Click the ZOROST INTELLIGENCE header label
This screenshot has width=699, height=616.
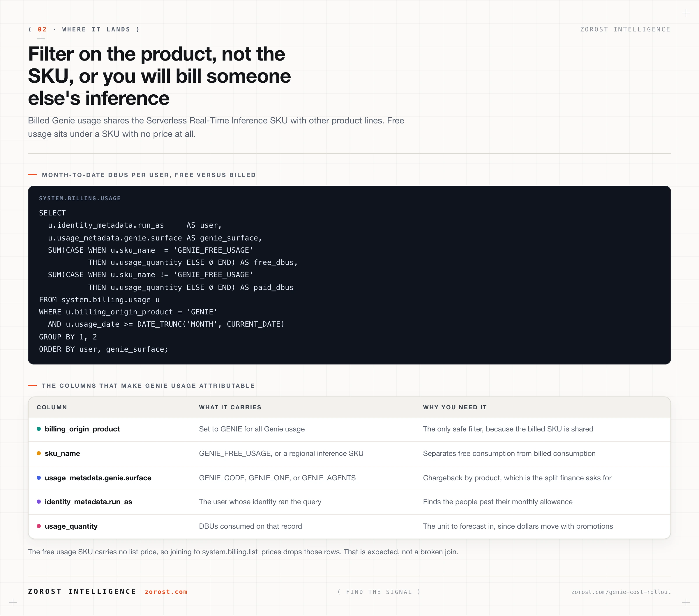[625, 29]
